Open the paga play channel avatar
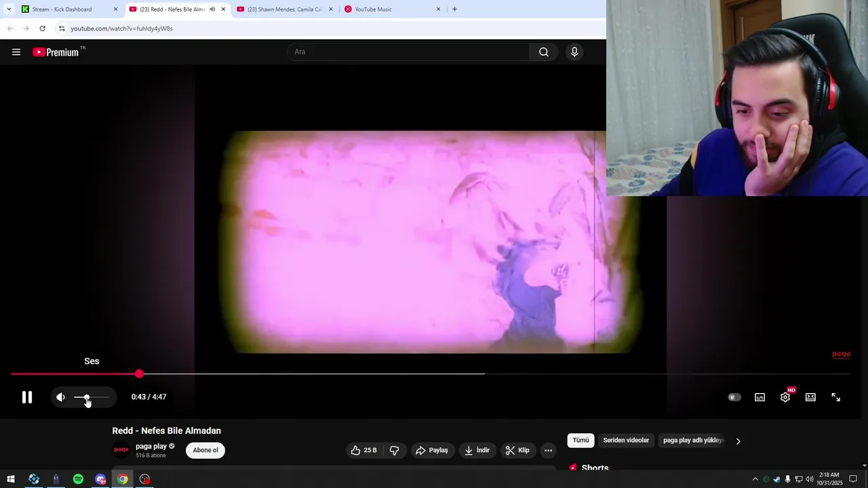 pos(121,450)
